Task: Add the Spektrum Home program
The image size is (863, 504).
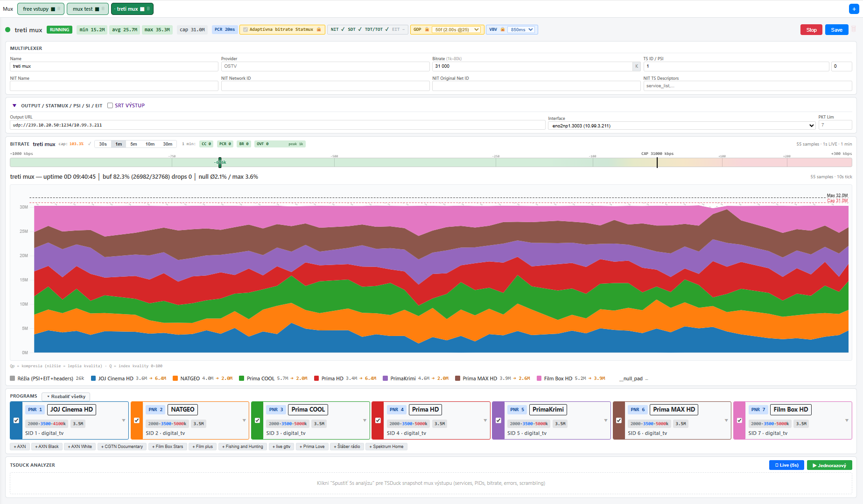Action: point(386,447)
